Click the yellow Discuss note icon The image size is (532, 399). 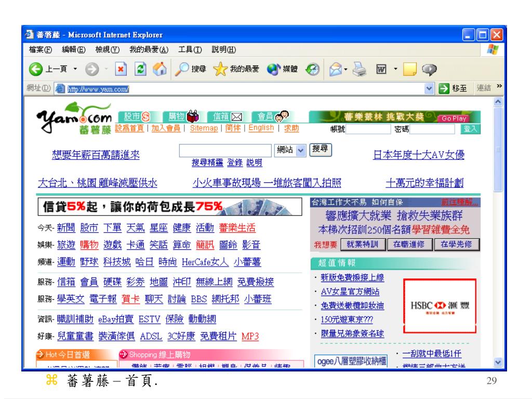pyautogui.click(x=409, y=69)
